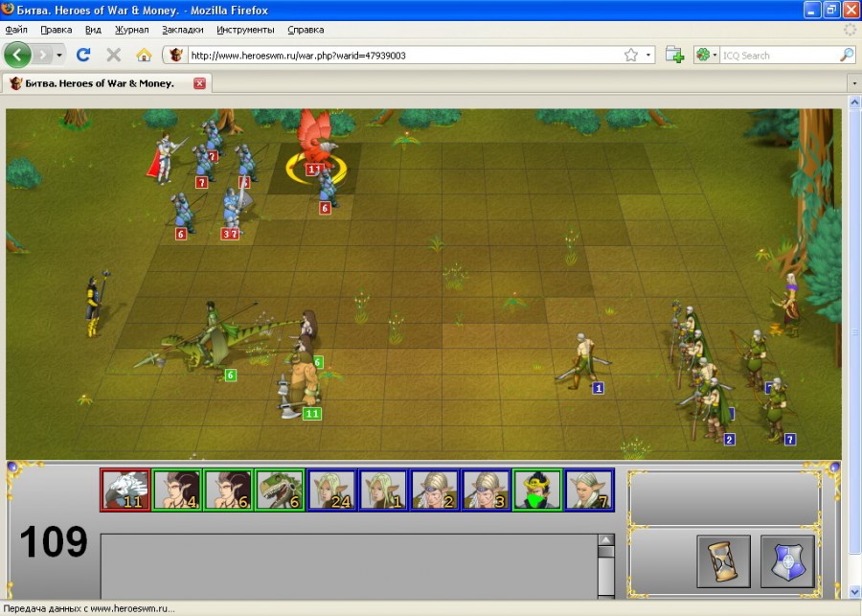This screenshot has height=616, width=862.
Task: Click the crossbowman with stack 6 at left
Action: point(183,215)
